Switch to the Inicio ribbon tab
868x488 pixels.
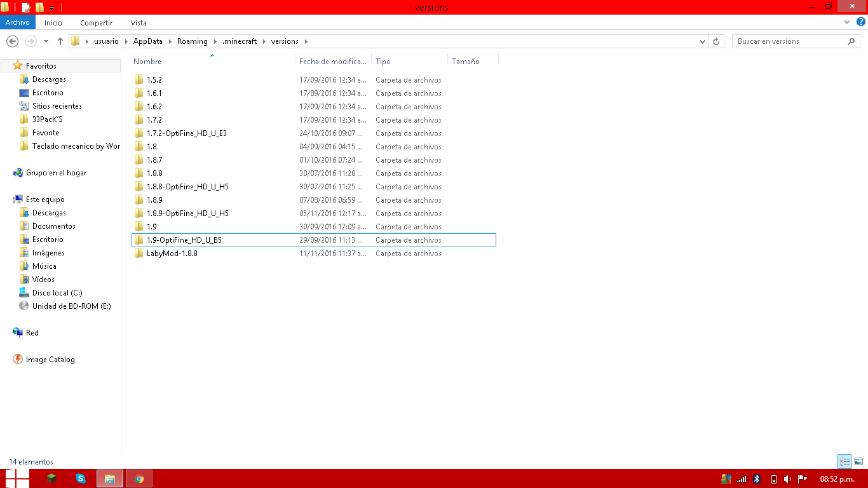[x=53, y=22]
